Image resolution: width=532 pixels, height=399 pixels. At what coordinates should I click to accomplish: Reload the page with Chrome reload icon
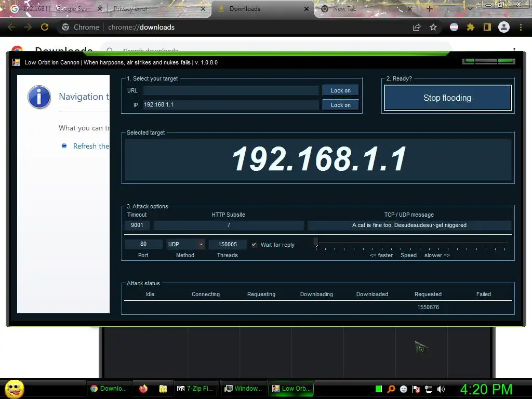(x=45, y=27)
